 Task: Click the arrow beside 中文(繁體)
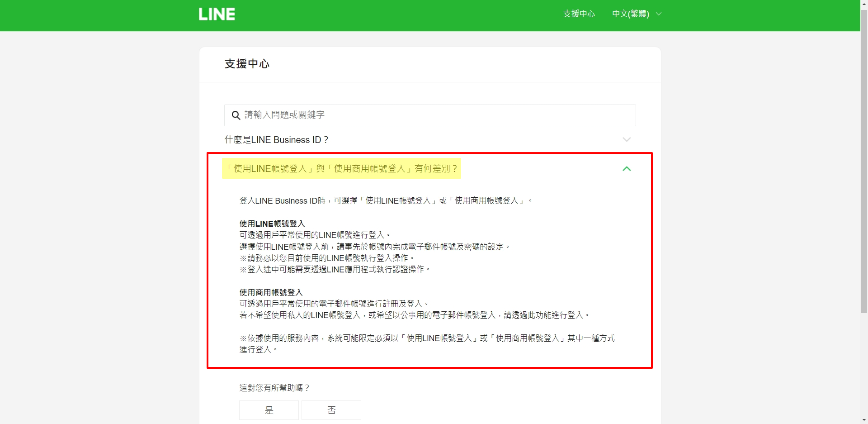(659, 14)
